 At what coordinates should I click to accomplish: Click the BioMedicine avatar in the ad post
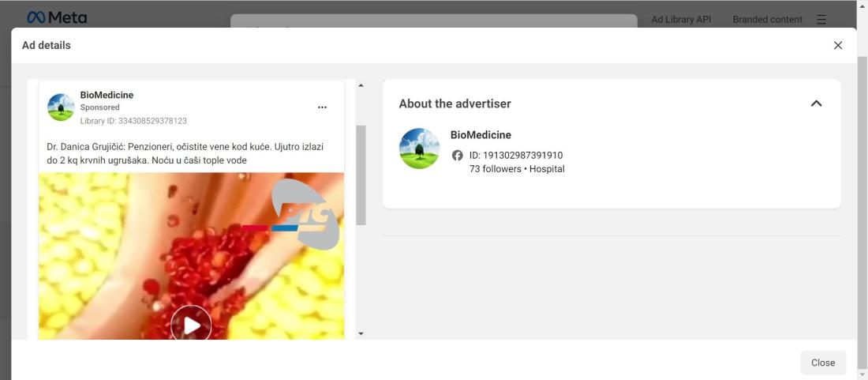(x=60, y=107)
